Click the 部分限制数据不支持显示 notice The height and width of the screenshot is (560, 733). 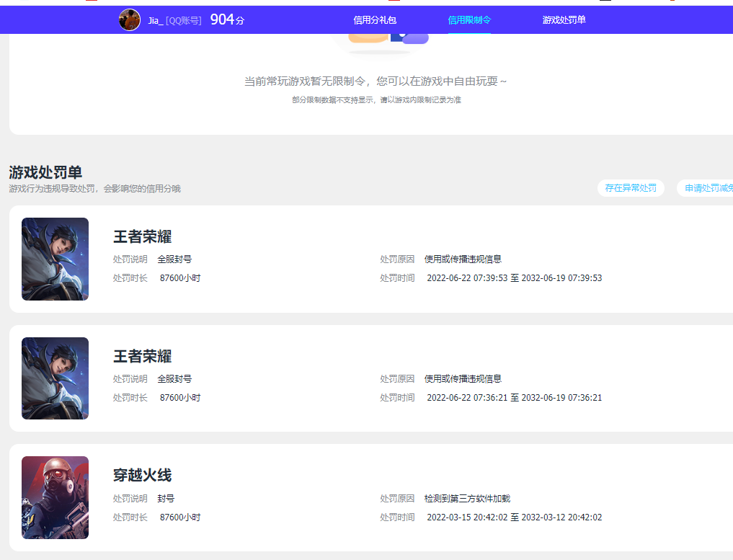(376, 100)
